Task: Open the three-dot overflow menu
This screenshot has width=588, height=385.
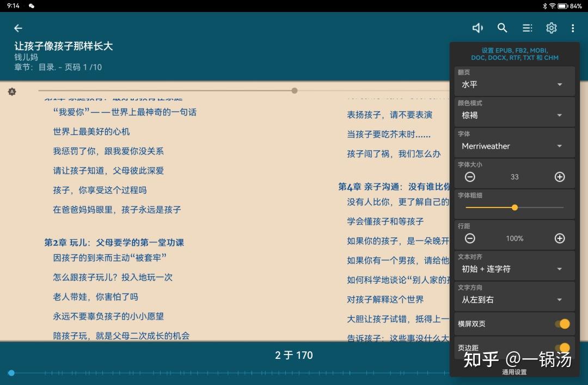Action: tap(573, 28)
